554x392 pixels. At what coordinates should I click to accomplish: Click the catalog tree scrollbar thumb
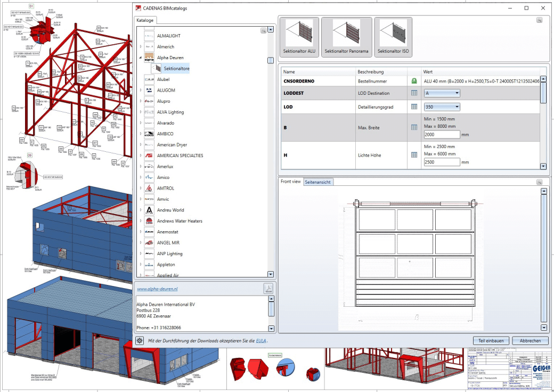click(271, 60)
